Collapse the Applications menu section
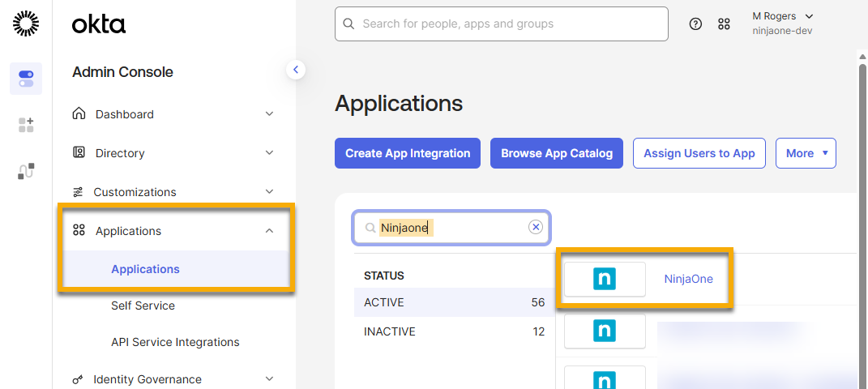Image resolution: width=868 pixels, height=389 pixels. [269, 231]
